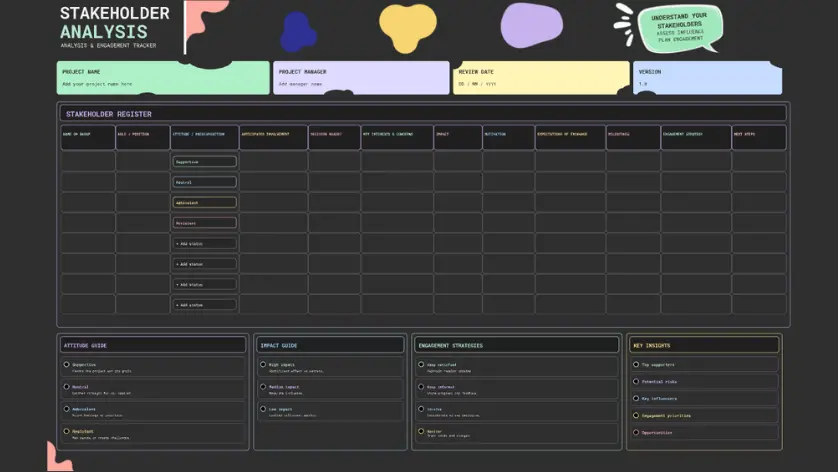Click the Impact Guide panel title
Image resolution: width=838 pixels, height=472 pixels.
click(x=279, y=346)
